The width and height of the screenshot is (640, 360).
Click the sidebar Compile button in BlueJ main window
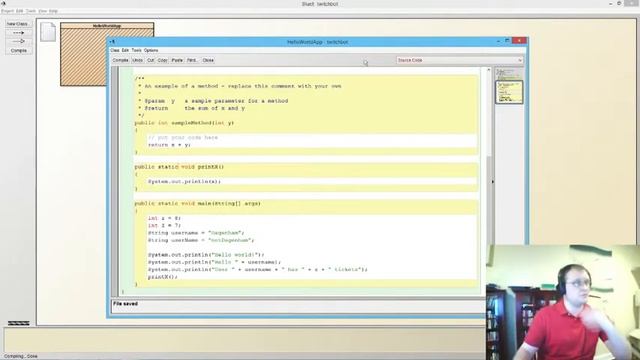click(18, 51)
